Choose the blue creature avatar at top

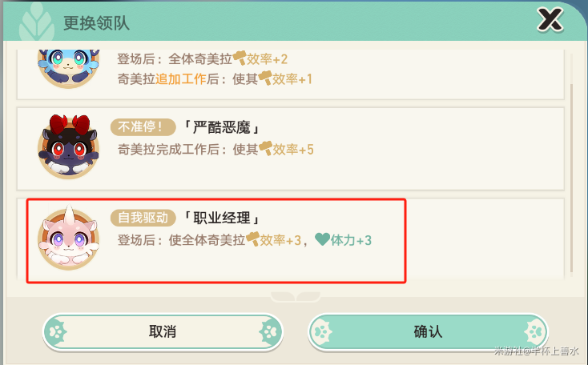[67, 64]
